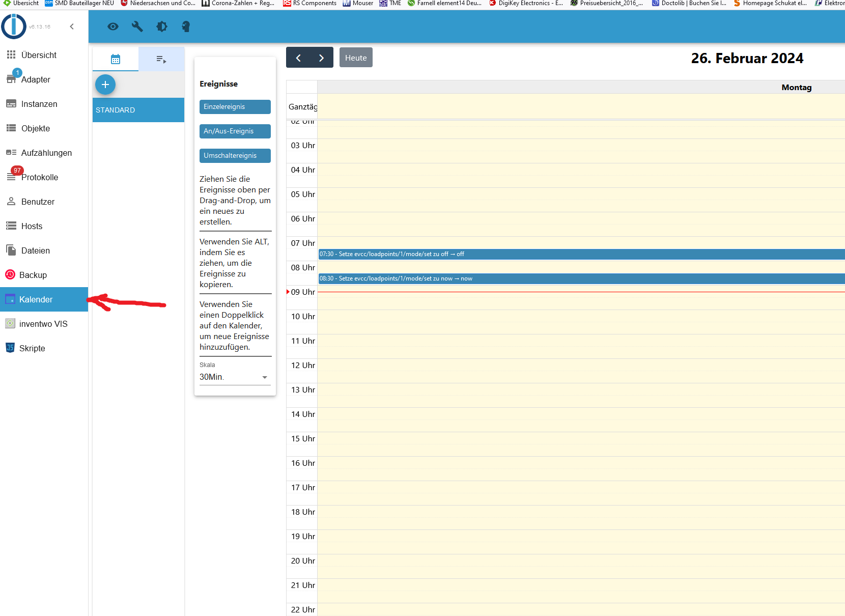Open the Doctolib bookmark
Viewport: 845px width, 616px height.
click(689, 4)
